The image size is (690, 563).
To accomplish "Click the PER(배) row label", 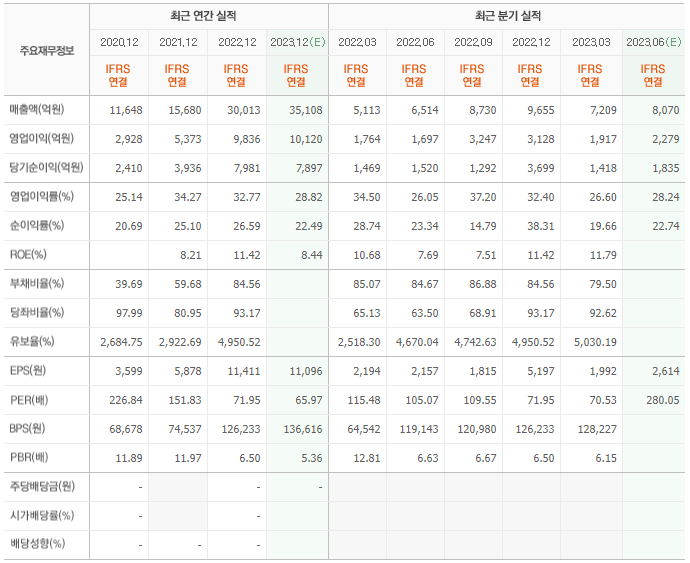I will click(29, 400).
